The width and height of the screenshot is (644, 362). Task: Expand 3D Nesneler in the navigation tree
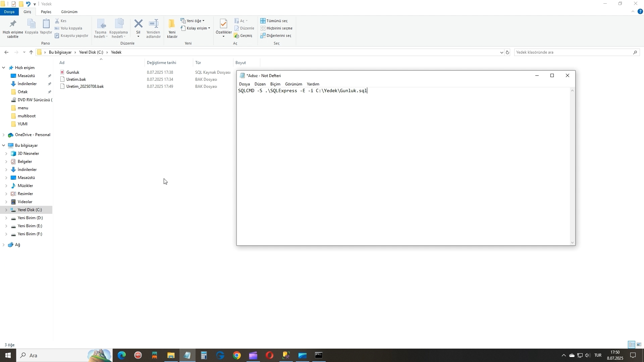[6, 154]
